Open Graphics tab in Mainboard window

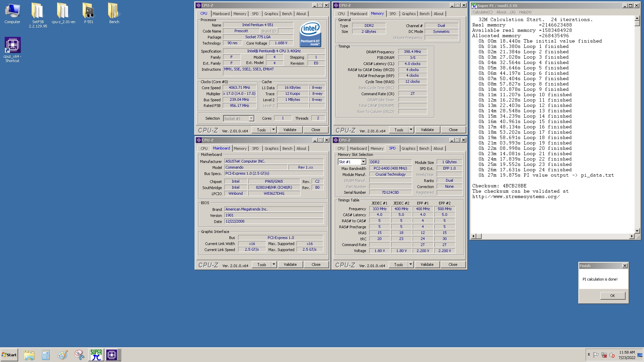271,148
